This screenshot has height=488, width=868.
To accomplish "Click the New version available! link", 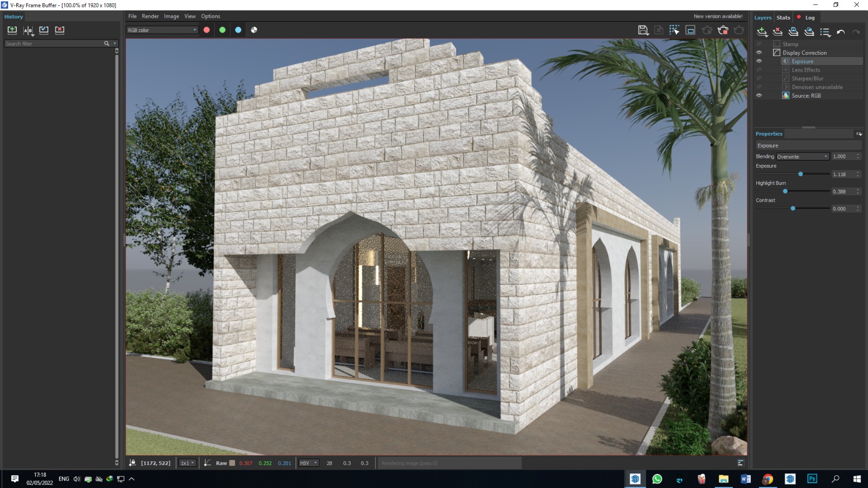I will (x=718, y=16).
